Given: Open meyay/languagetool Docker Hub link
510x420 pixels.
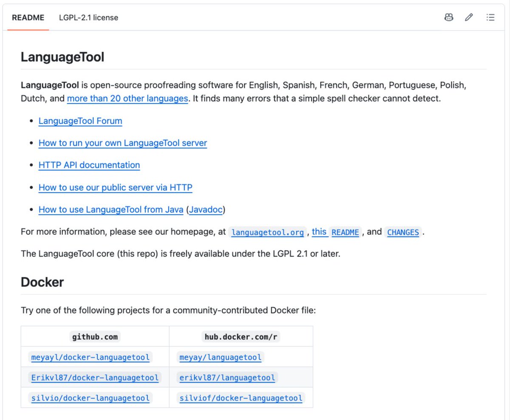Looking at the screenshot, I should point(221,357).
